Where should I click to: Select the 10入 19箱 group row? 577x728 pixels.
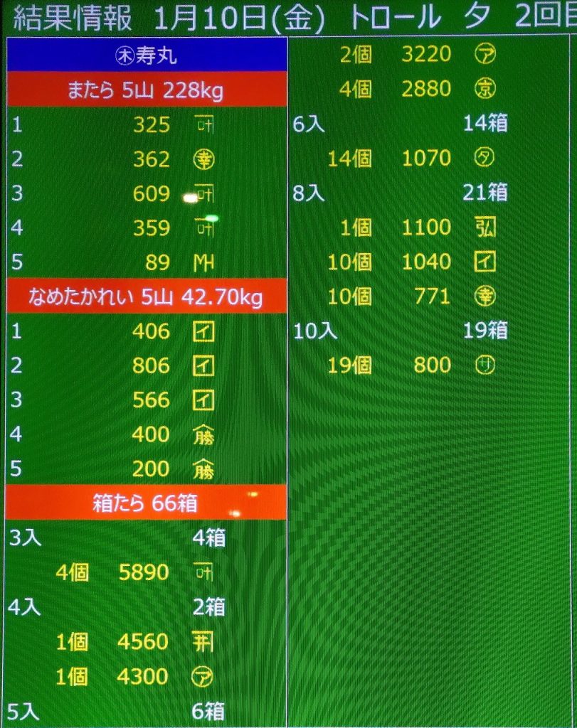click(399, 331)
